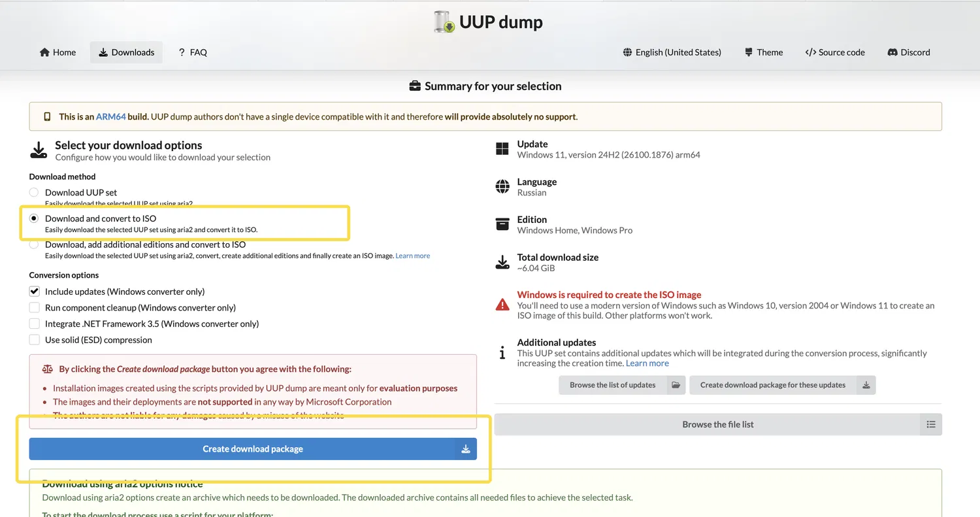Screen dimensions: 980x517
Task: Open the English (United States) language selector
Action: click(672, 52)
